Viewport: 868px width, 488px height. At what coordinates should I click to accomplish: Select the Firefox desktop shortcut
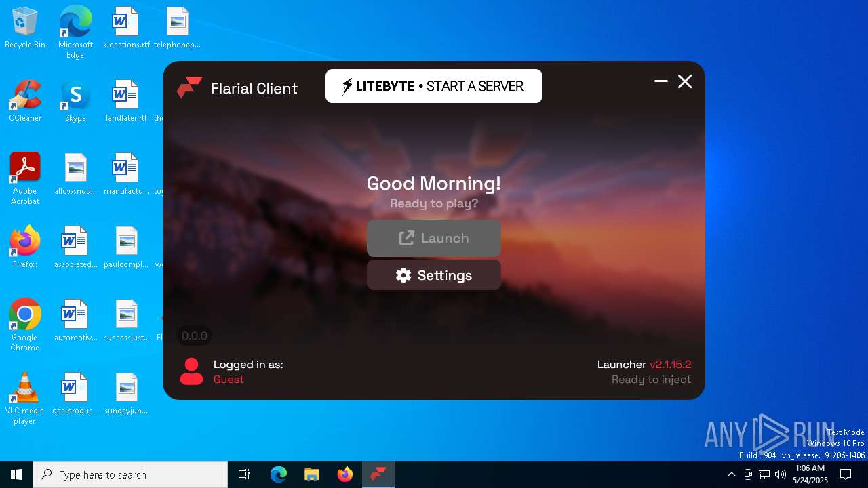[x=25, y=248]
